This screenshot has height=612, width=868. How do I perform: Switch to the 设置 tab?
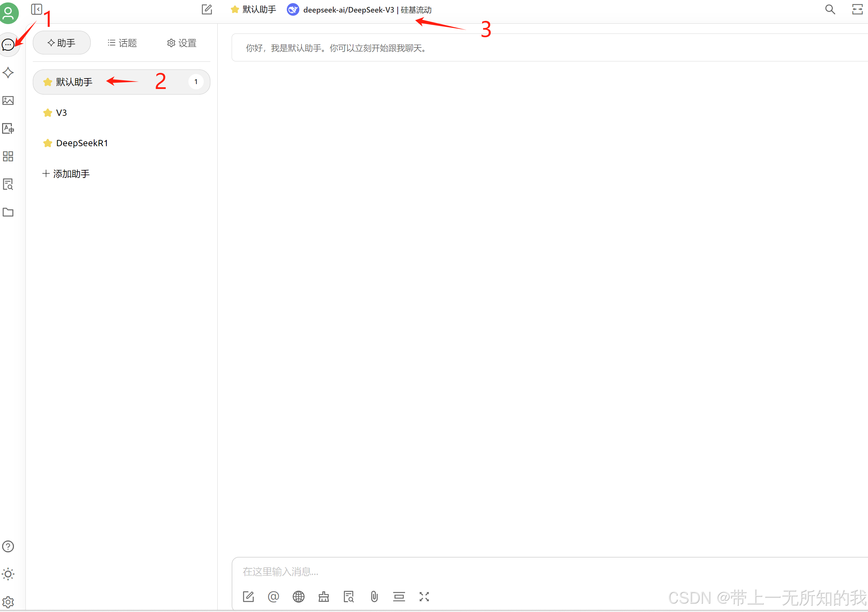(x=182, y=43)
